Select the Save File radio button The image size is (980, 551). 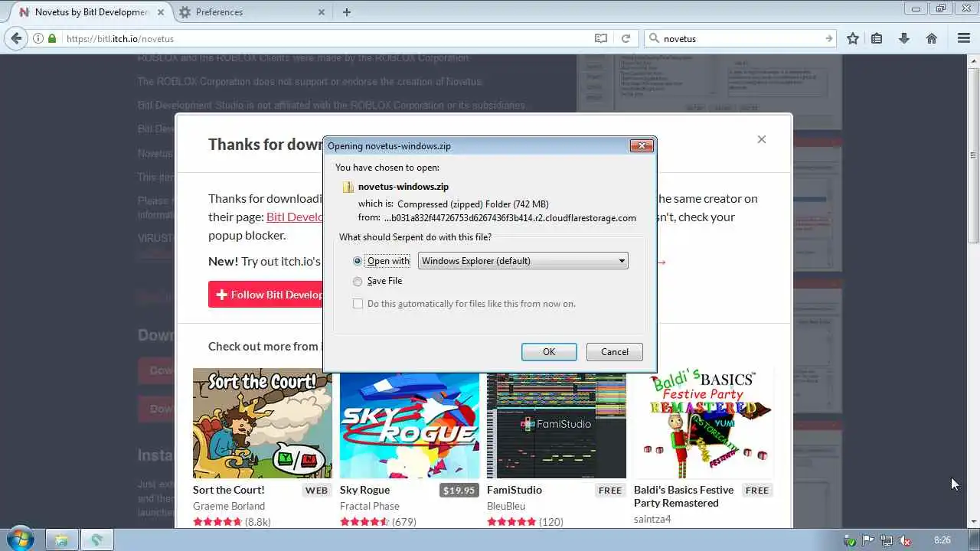coord(358,281)
